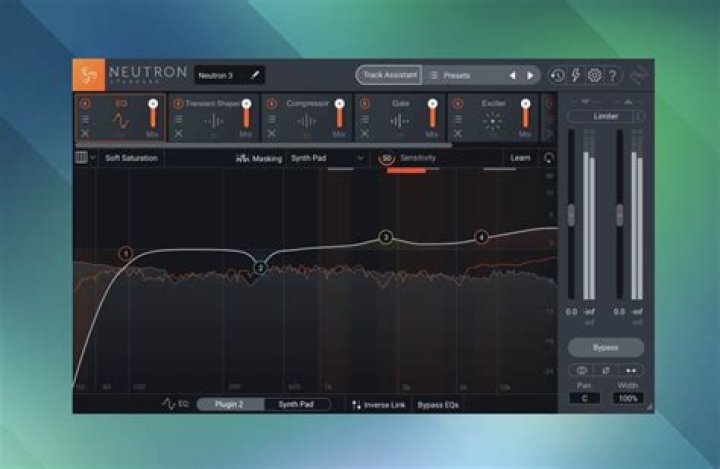The height and width of the screenshot is (469, 720).
Task: Toggle power on the Gate module
Action: pyautogui.click(x=365, y=104)
